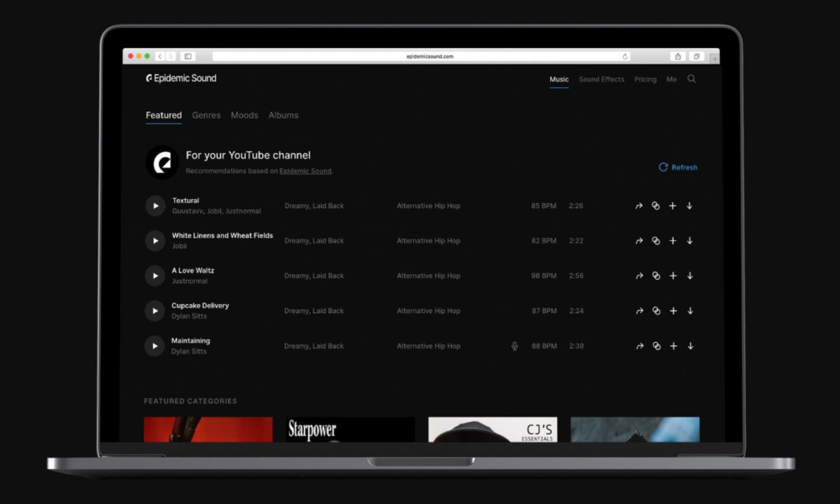
Task: Find similar tracks to Textural
Action: point(655,206)
